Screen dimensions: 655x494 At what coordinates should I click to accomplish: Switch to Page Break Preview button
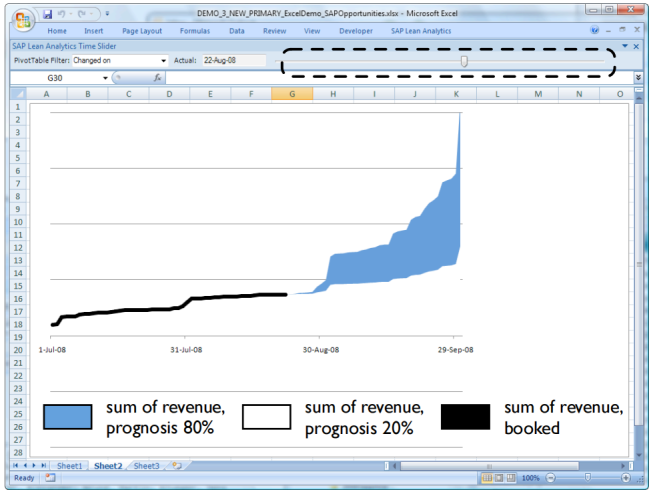tap(510, 478)
